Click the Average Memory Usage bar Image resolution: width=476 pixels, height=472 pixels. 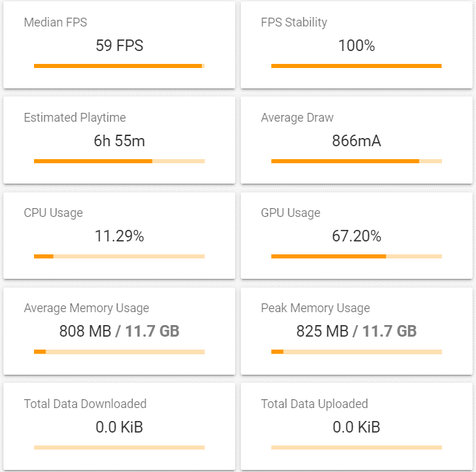[119, 352]
